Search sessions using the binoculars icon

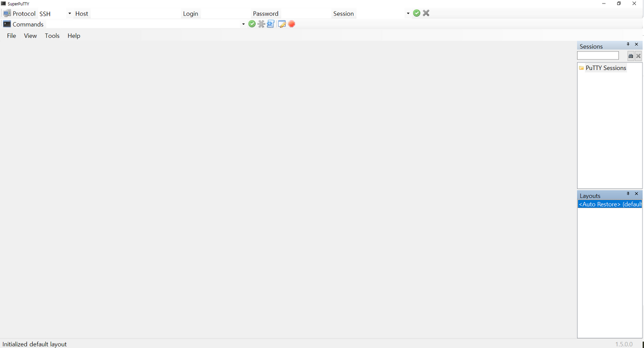[x=631, y=56]
